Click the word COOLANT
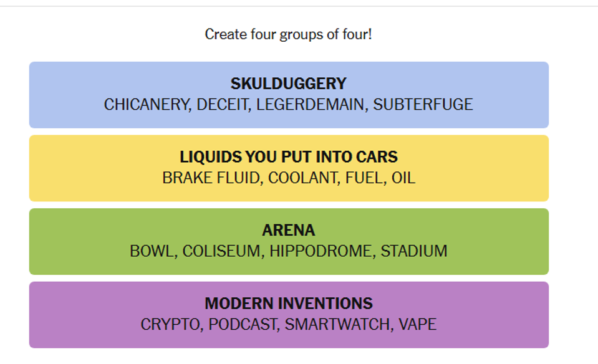 pos(303,178)
